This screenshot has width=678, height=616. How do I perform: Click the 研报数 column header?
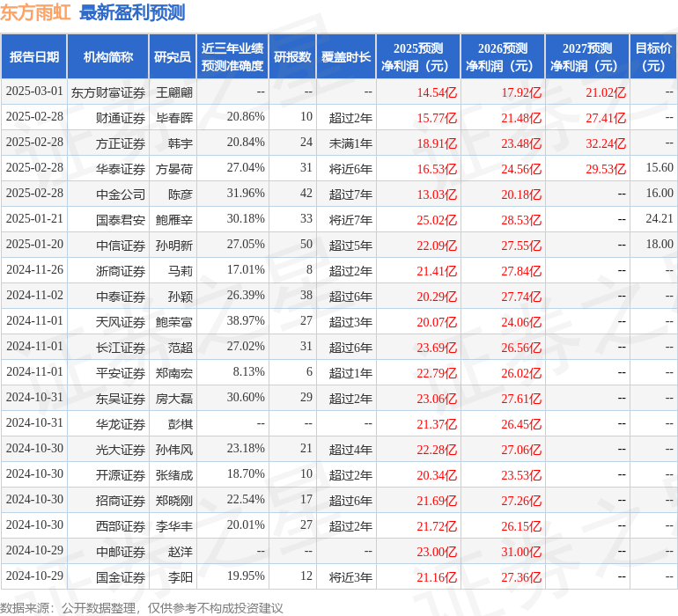coord(292,56)
